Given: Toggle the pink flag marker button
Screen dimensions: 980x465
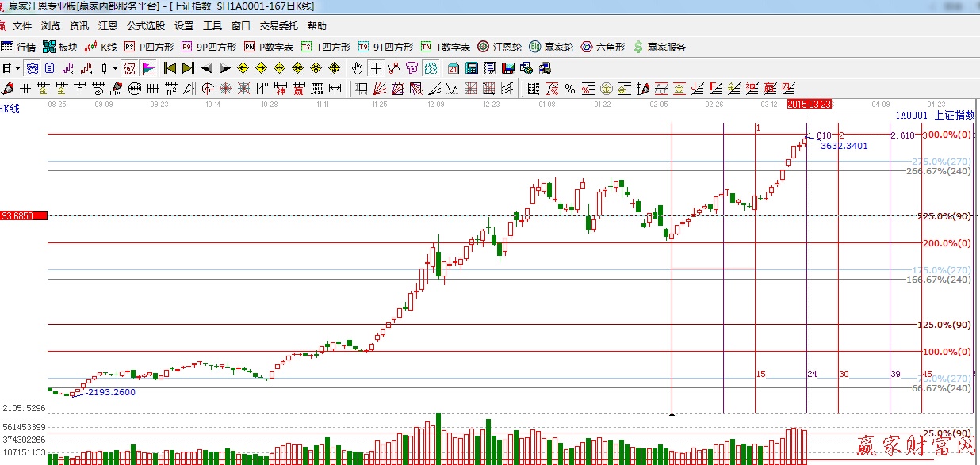Looking at the screenshot, I should [x=148, y=67].
